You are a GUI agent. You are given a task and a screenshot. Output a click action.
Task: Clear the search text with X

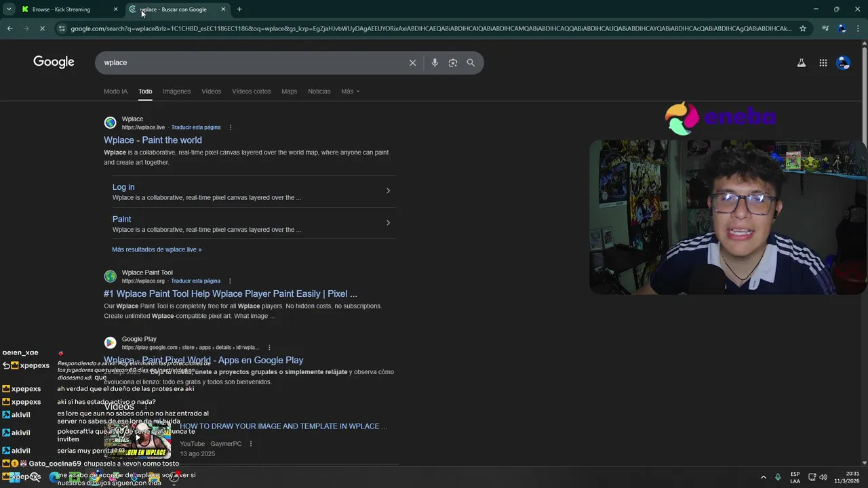pos(412,62)
